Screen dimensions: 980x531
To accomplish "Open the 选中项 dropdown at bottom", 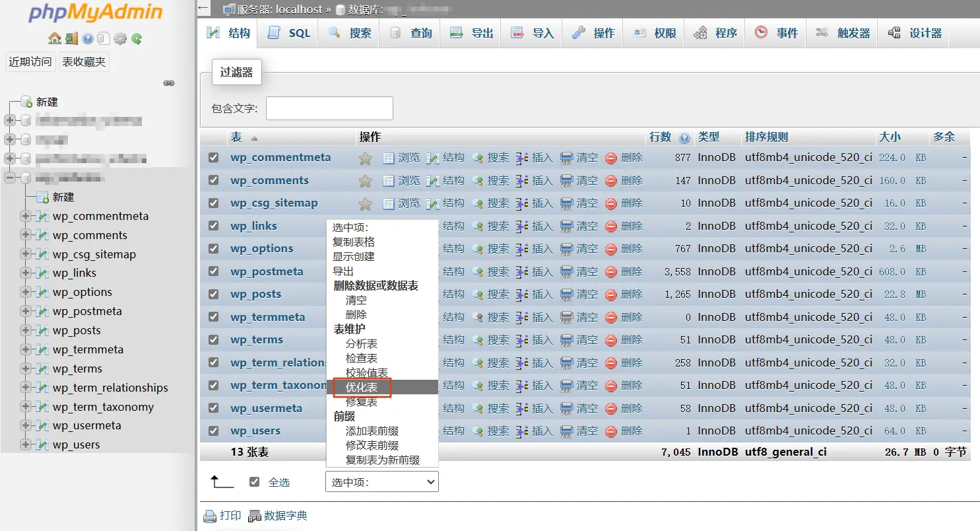I will coord(382,482).
